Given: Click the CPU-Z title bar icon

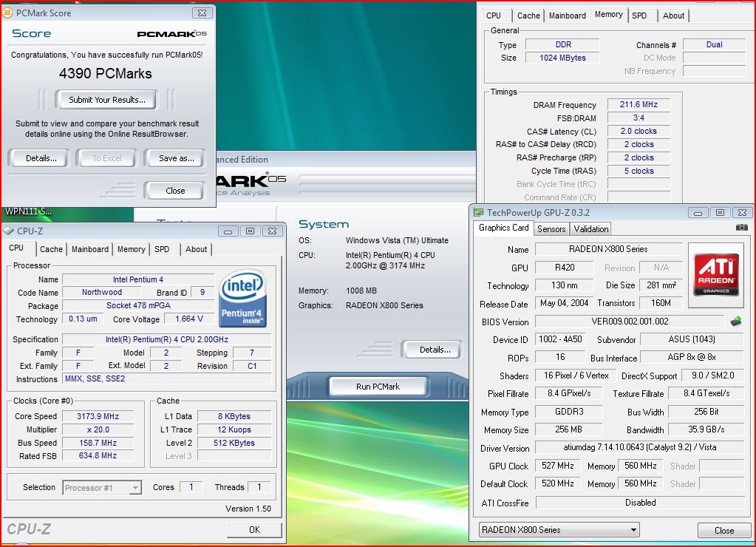Looking at the screenshot, I should click(x=9, y=231).
